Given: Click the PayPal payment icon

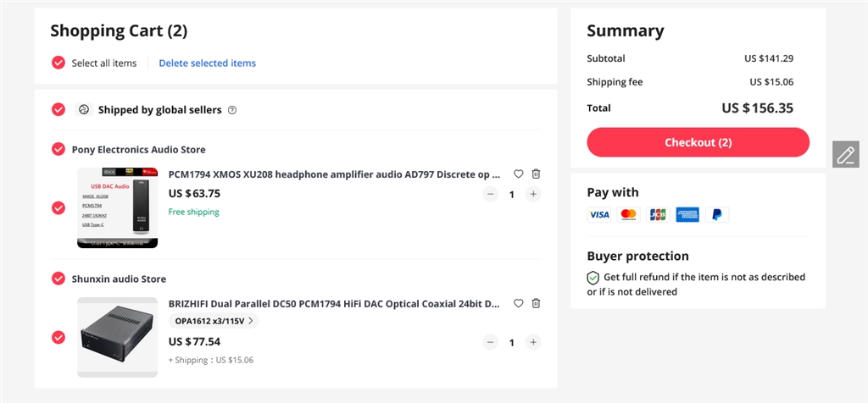Looking at the screenshot, I should 716,215.
